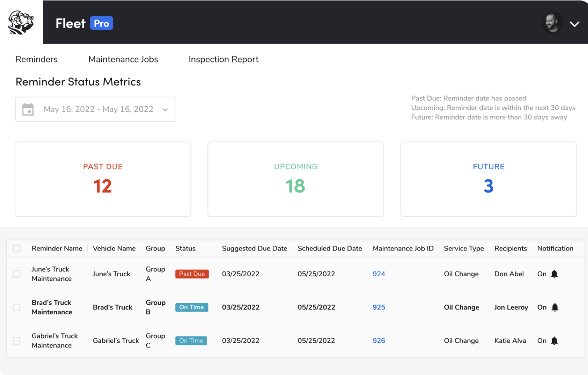588x375 pixels.
Task: Click the Group B cell
Action: click(156, 307)
